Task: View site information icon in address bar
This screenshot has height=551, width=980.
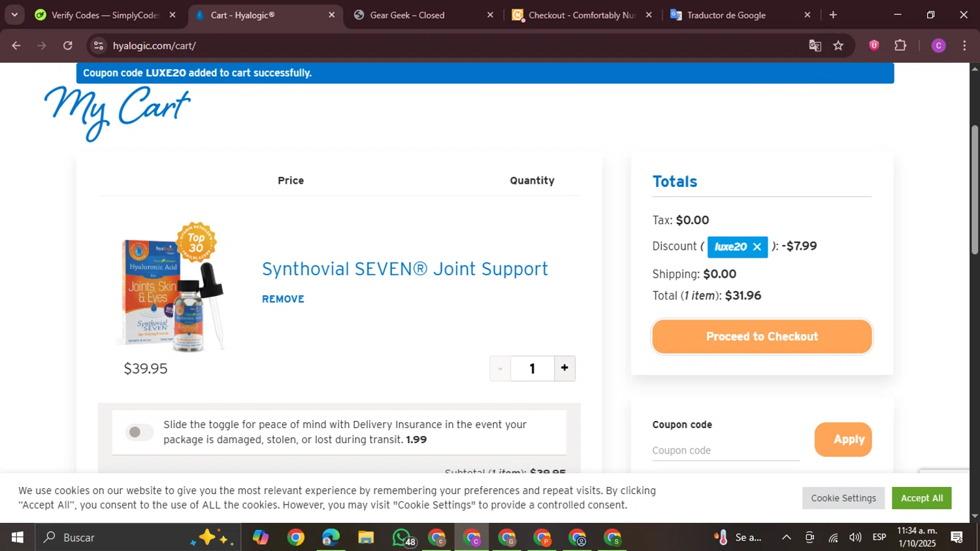Action: [x=99, y=46]
